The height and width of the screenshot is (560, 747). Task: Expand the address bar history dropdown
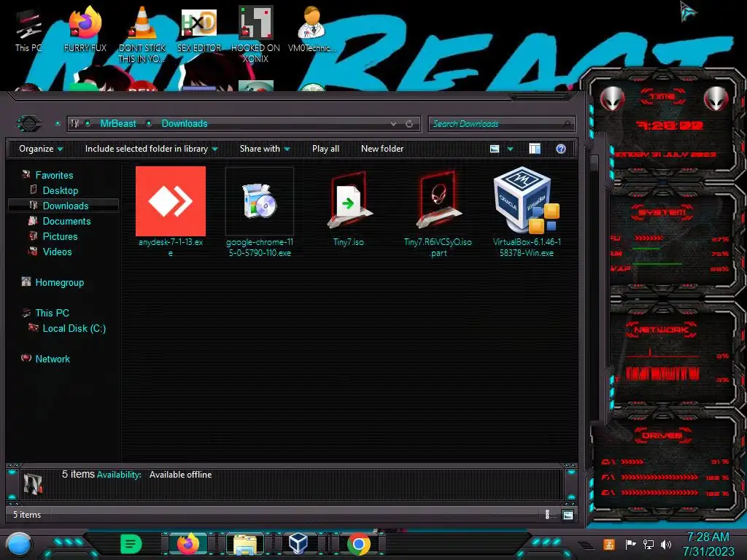click(x=393, y=124)
